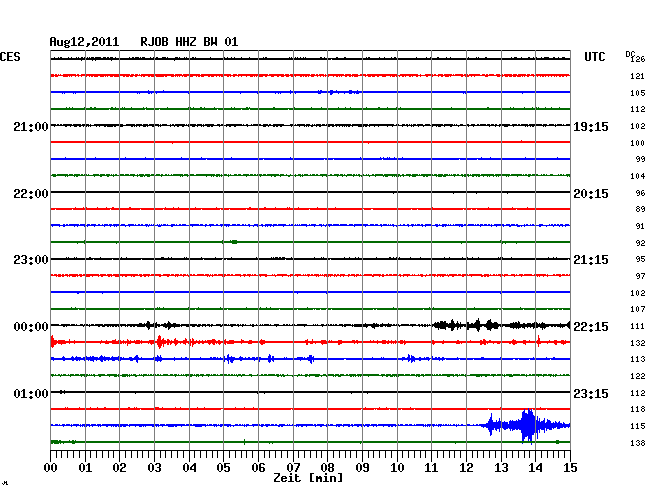
Task: Select the left time label "01:00"
Action: [31, 393]
